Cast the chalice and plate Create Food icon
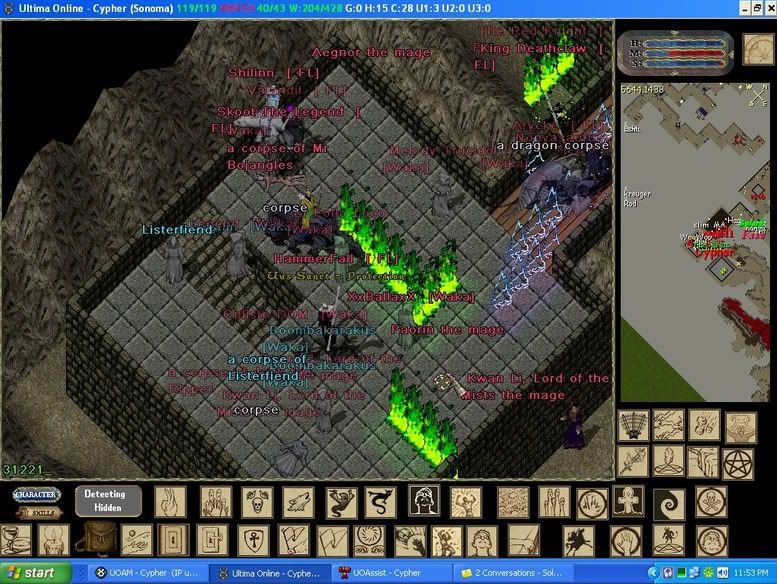The width and height of the screenshot is (777, 584). coord(15,539)
